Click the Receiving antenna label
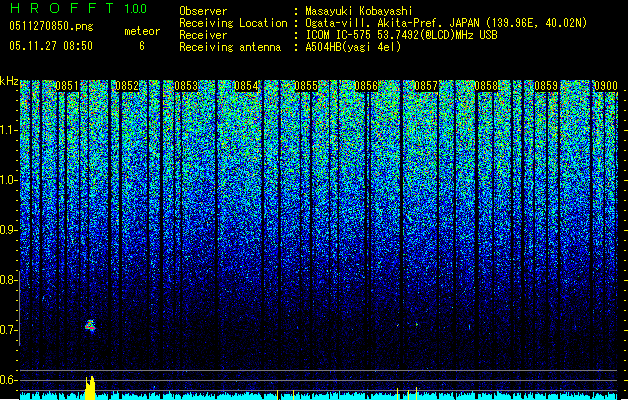Screen dimensions: 629x400 click(230, 47)
